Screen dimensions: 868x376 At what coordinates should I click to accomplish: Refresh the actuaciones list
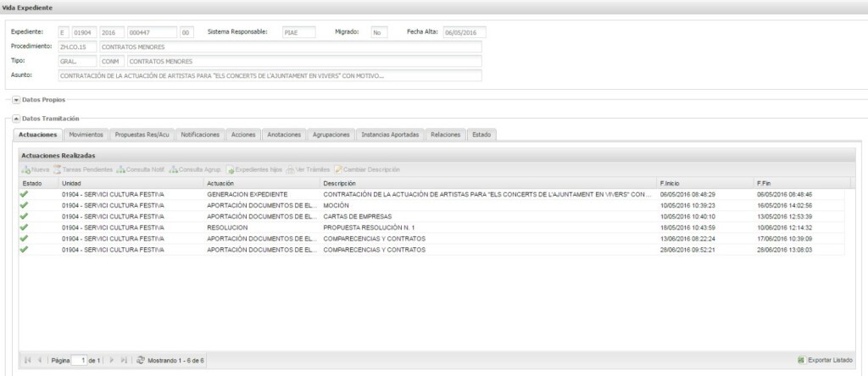(x=141, y=360)
